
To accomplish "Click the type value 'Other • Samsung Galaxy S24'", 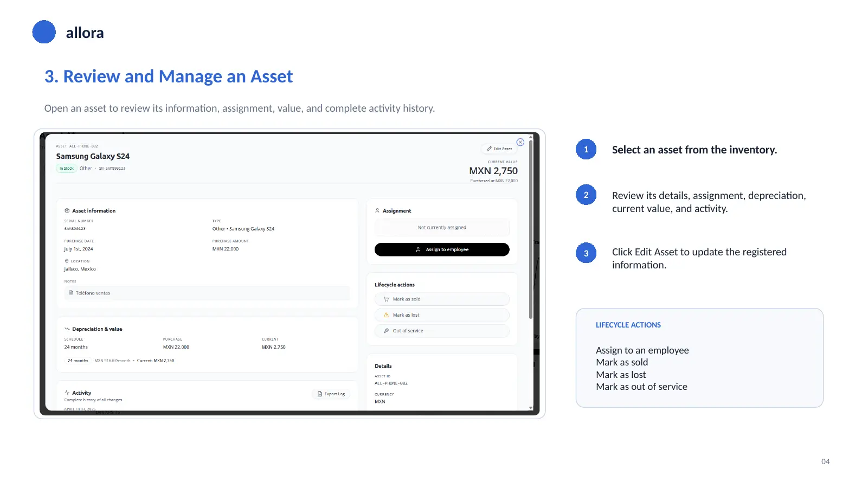I will 243,229.
